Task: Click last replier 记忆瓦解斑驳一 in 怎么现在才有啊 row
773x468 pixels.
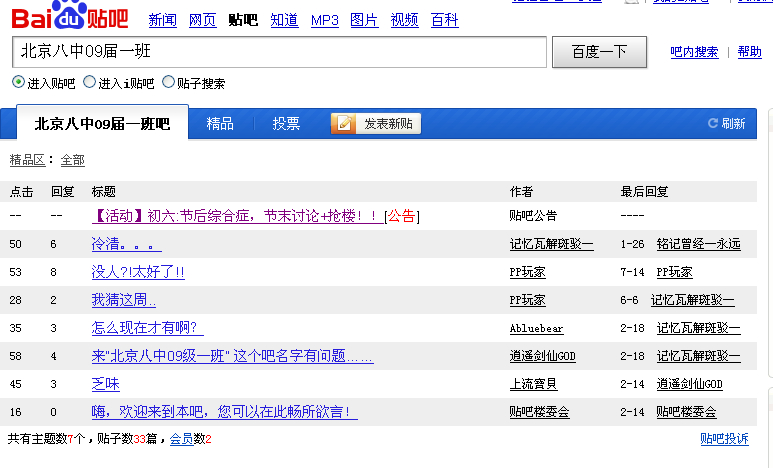Action: pos(699,328)
